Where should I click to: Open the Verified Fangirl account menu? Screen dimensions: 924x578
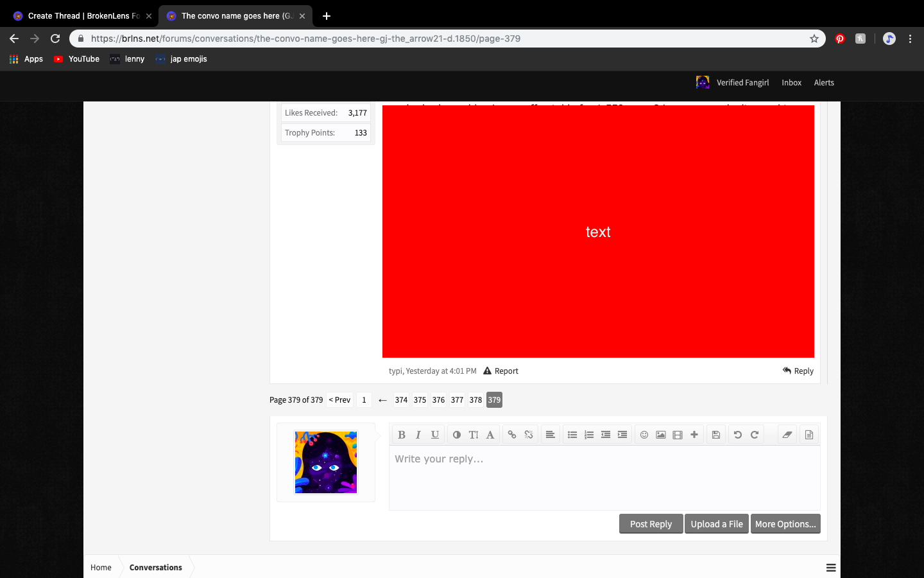[733, 83]
